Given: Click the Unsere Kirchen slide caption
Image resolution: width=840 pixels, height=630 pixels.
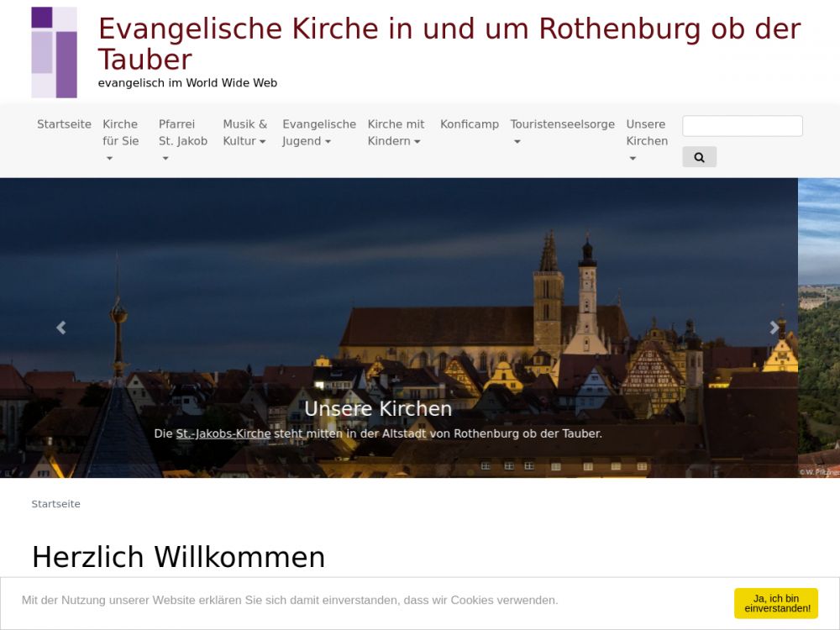Looking at the screenshot, I should coord(378,409).
